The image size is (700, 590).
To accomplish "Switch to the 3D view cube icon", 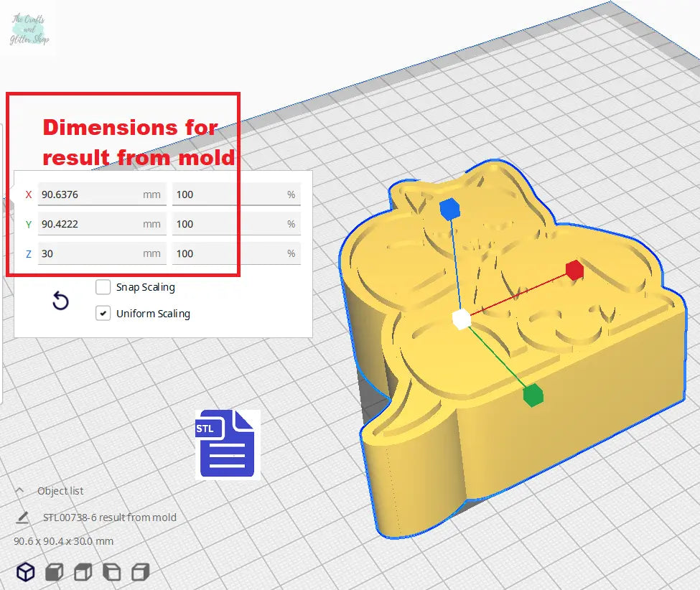I will coord(26,572).
